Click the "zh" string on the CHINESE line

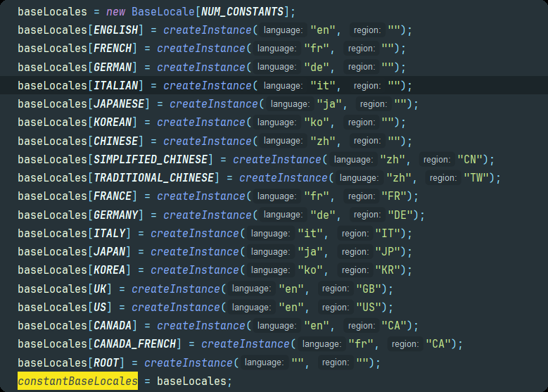[x=323, y=141]
